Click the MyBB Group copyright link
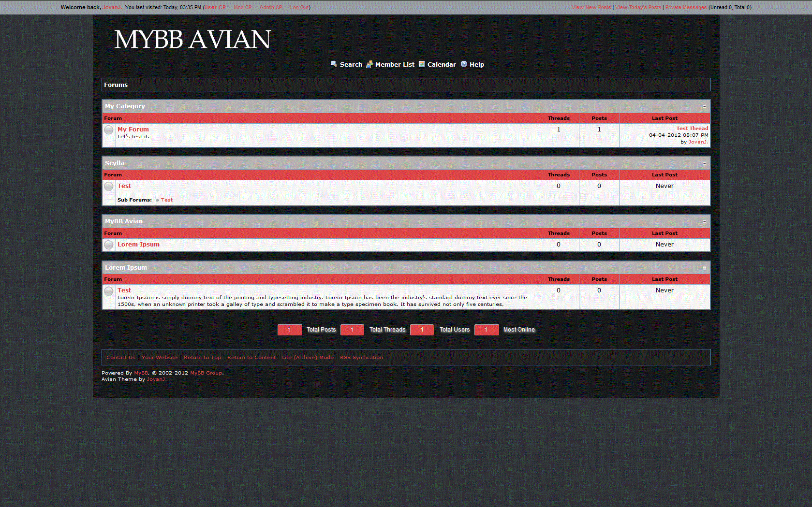The width and height of the screenshot is (812, 507). [x=206, y=373]
